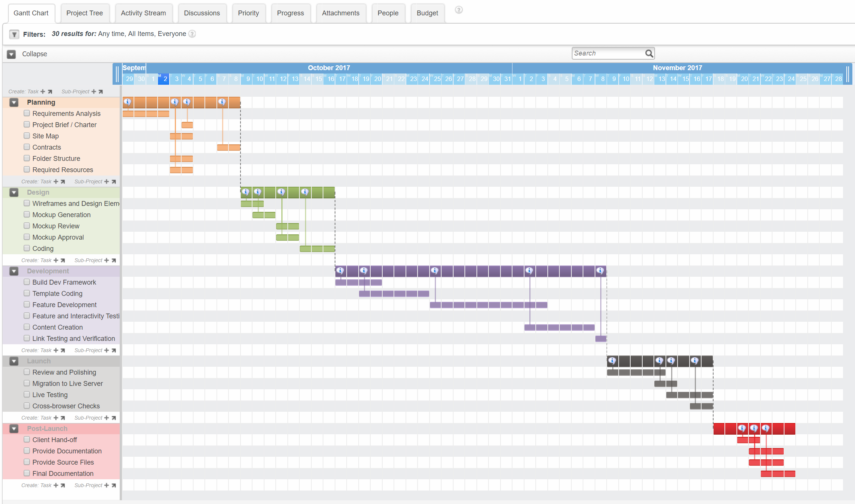
Task: Collapse the Development section expander
Action: (14, 271)
